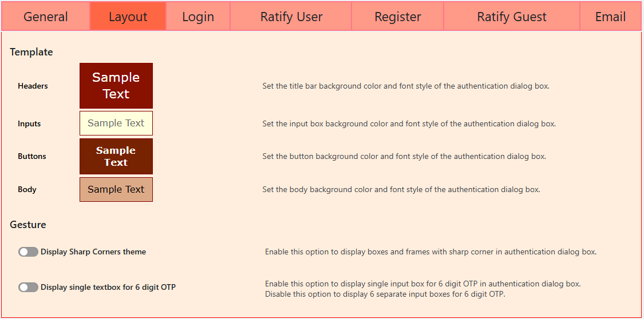Viewport: 644px width, 319px height.
Task: Click the Inputs label
Action: (x=29, y=123)
